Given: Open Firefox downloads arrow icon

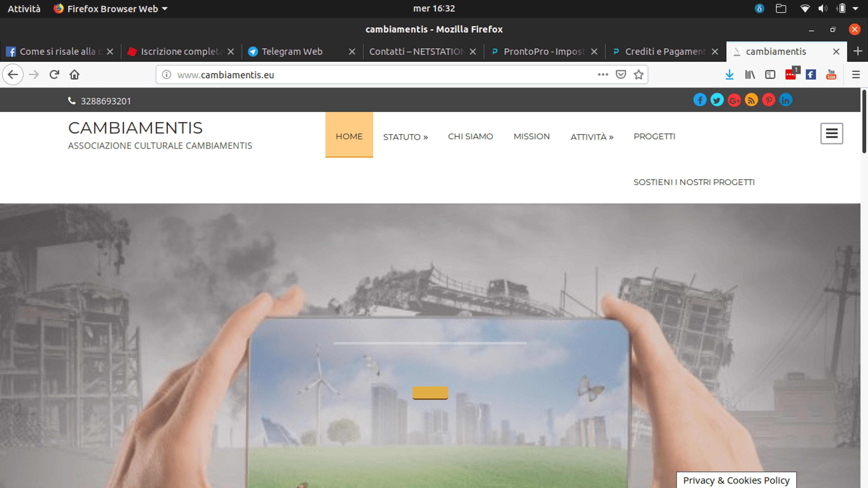Looking at the screenshot, I should point(729,75).
